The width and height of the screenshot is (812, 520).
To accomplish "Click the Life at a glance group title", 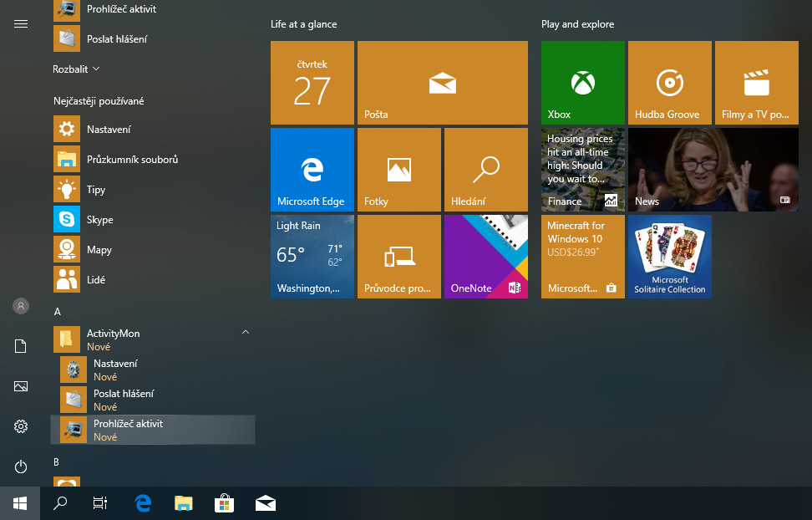I will [303, 24].
